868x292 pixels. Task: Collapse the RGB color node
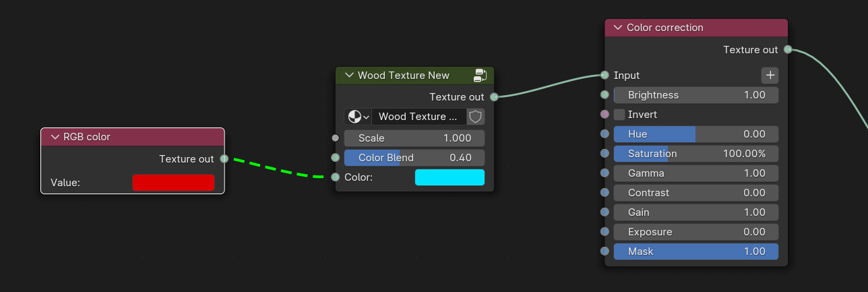54,137
